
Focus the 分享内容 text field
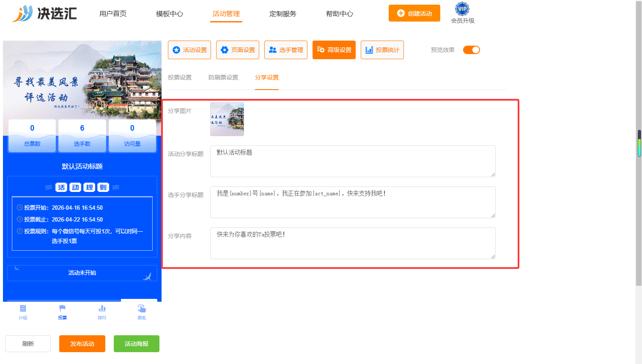tap(353, 243)
